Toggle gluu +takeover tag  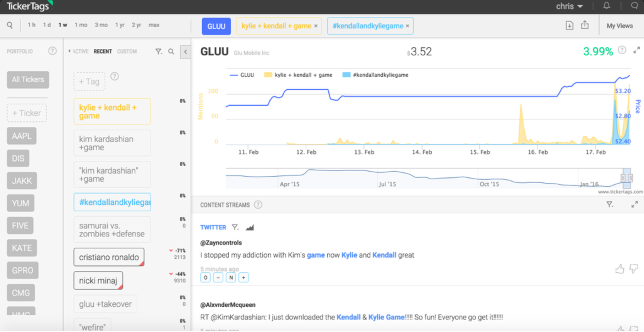[x=105, y=304]
